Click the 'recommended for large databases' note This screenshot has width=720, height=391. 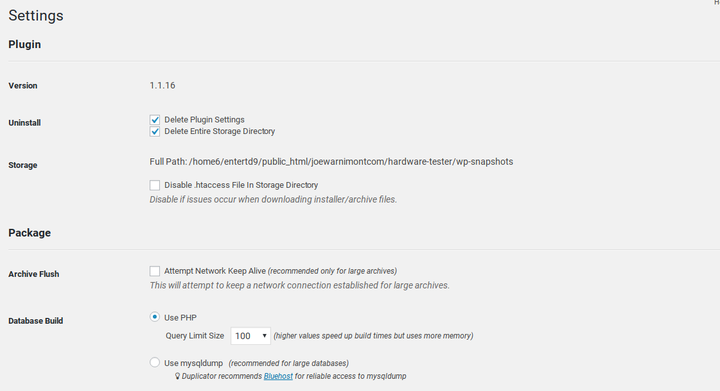288,363
